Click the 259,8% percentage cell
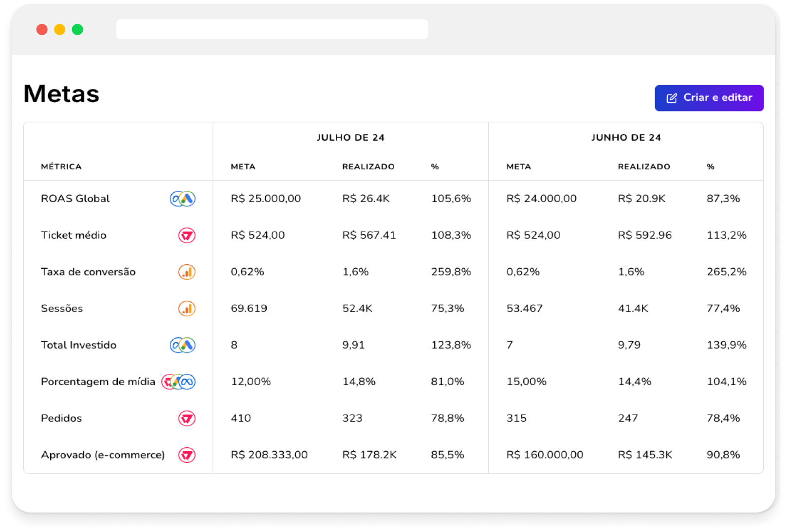Viewport: 787px width, 532px height. pos(451,272)
